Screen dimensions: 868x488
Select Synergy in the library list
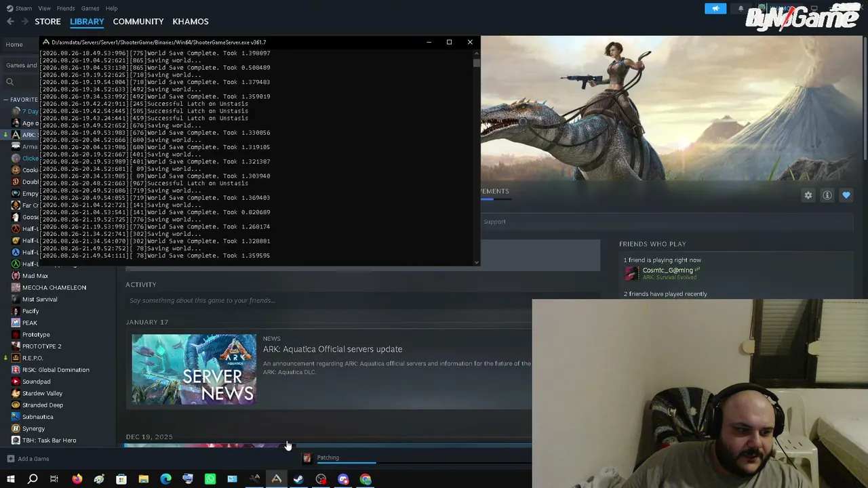coord(33,428)
